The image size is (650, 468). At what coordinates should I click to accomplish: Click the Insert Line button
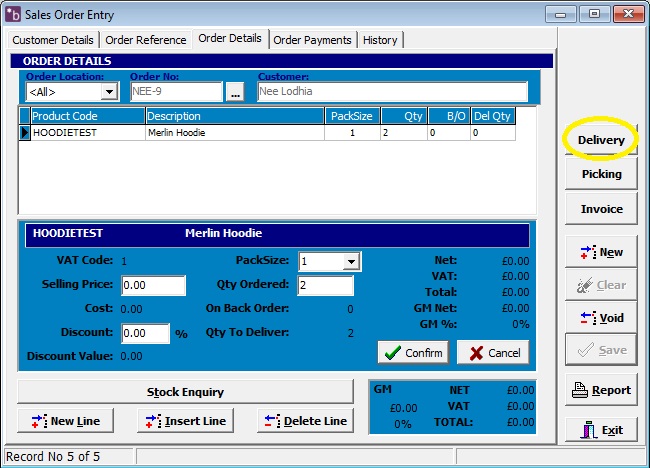(185, 421)
